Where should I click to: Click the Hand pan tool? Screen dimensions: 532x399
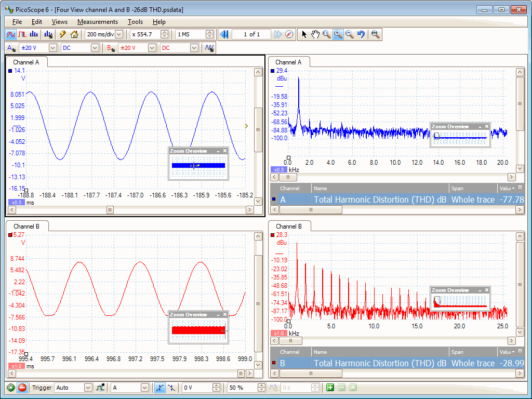click(315, 34)
